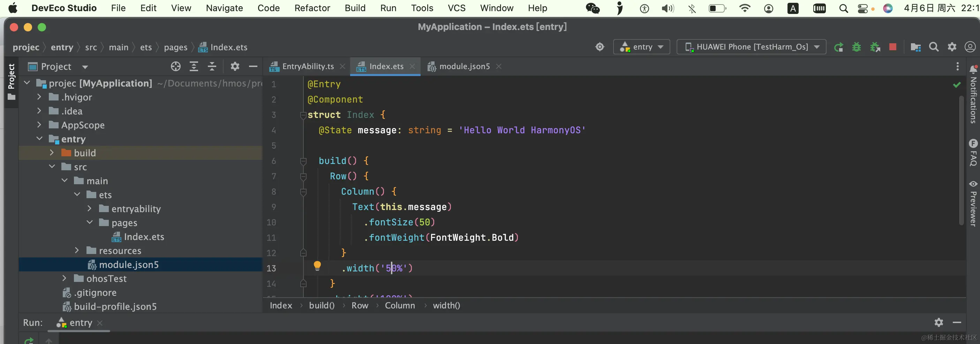Toggle code folding on struct Index line
The width and height of the screenshot is (980, 344).
pyautogui.click(x=303, y=115)
